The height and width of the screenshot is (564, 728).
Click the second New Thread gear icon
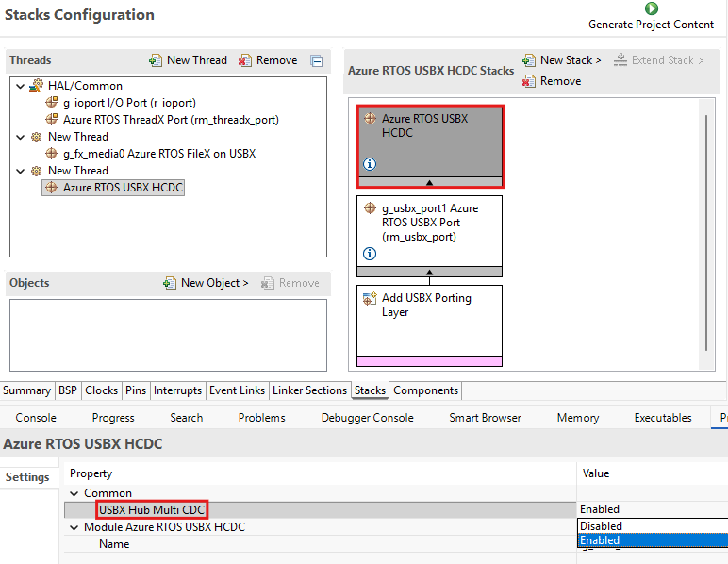pyautogui.click(x=36, y=171)
